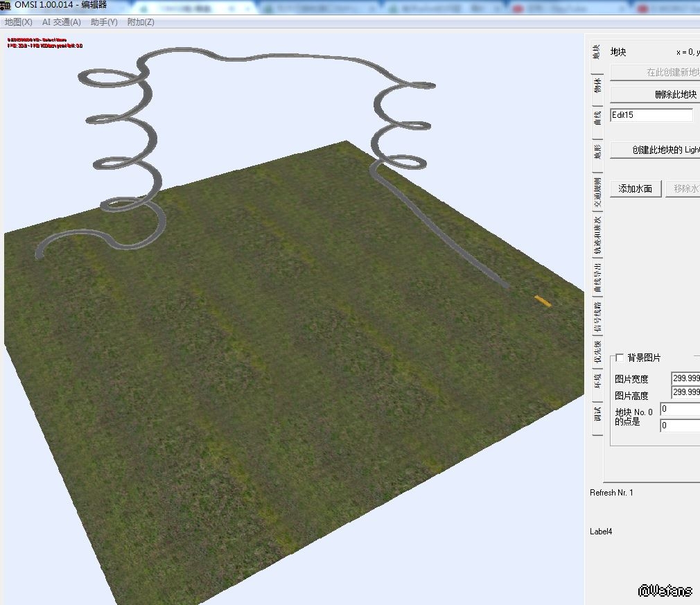Open the 地图(X) menu
The height and width of the screenshot is (605, 700).
tap(18, 22)
